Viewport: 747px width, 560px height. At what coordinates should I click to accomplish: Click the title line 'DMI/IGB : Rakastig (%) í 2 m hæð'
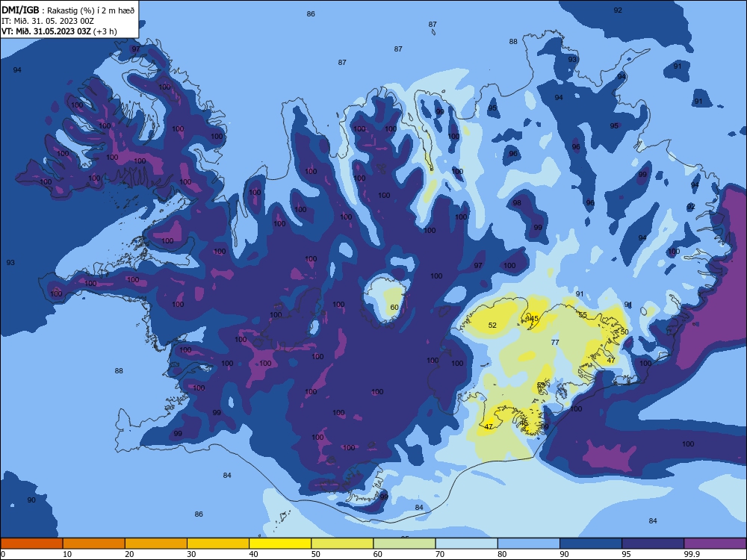click(68, 10)
